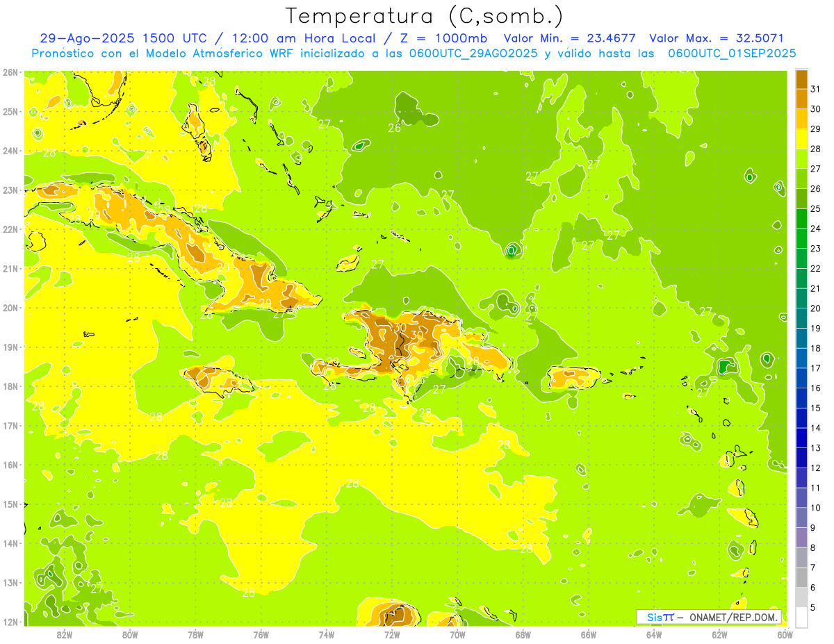This screenshot has width=834, height=644.
Task: Click legend value 31
Action: 816,89
